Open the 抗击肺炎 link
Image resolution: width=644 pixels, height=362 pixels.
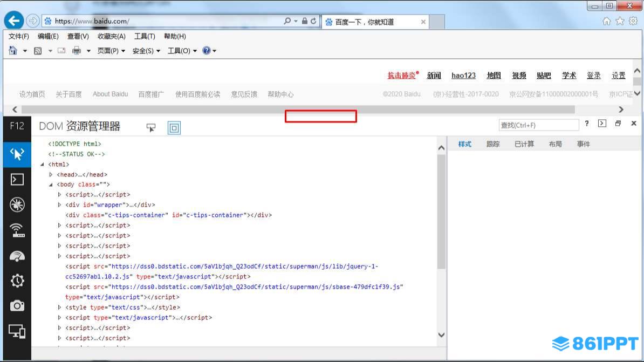pos(402,75)
